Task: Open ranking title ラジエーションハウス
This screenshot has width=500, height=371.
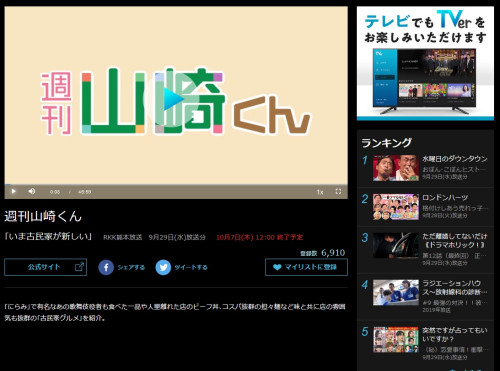Action: 455,288
